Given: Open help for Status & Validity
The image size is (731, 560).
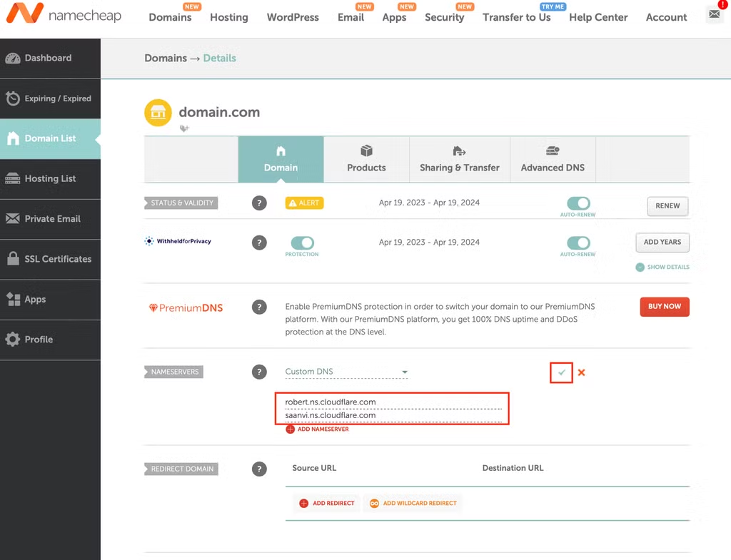Looking at the screenshot, I should pos(259,203).
